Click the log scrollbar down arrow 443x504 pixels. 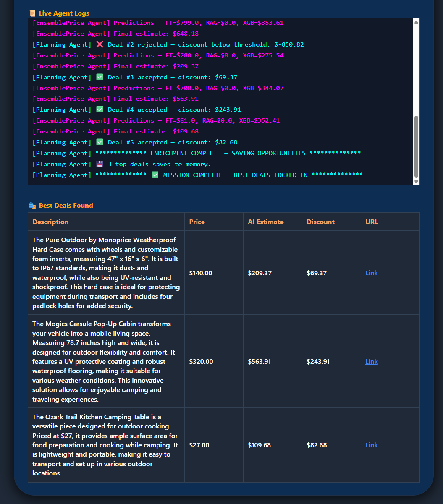coord(416,182)
